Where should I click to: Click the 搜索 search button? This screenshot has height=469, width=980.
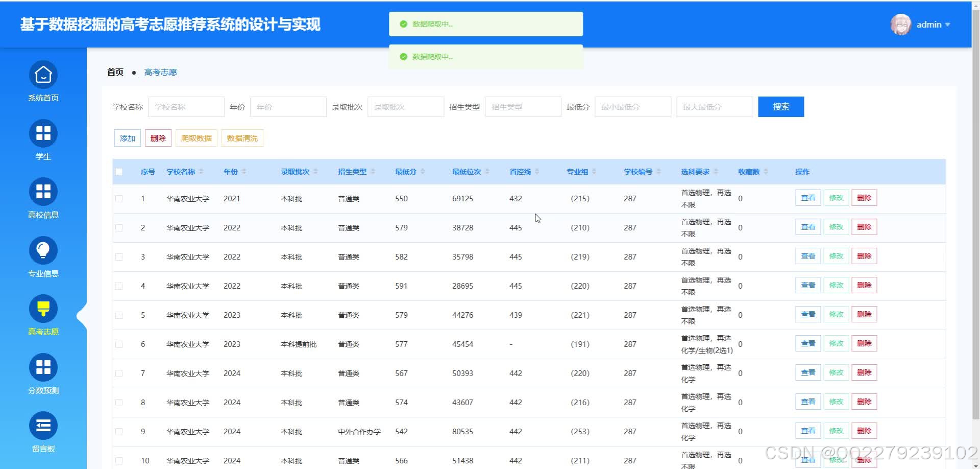(x=781, y=107)
